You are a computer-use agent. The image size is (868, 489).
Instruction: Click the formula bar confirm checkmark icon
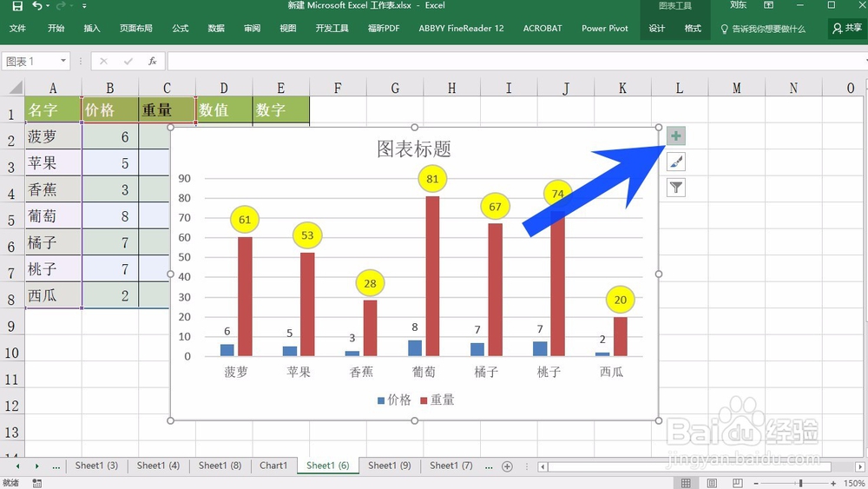pyautogui.click(x=128, y=62)
